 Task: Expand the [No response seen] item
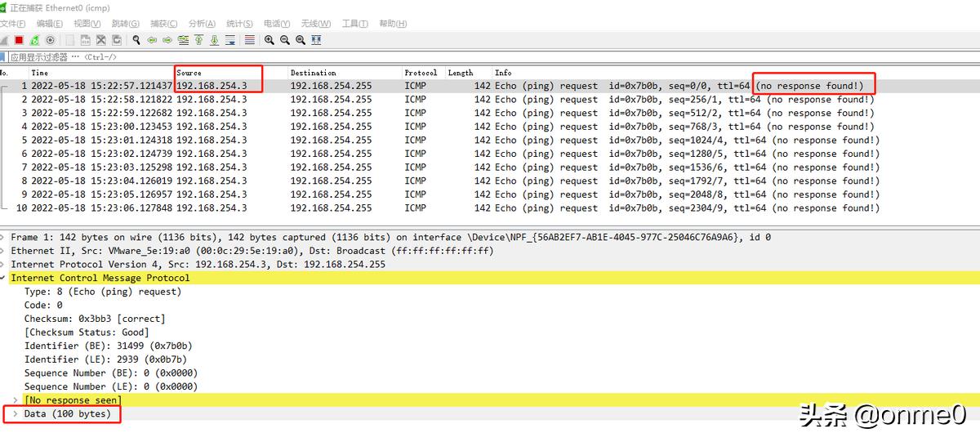click(16, 400)
